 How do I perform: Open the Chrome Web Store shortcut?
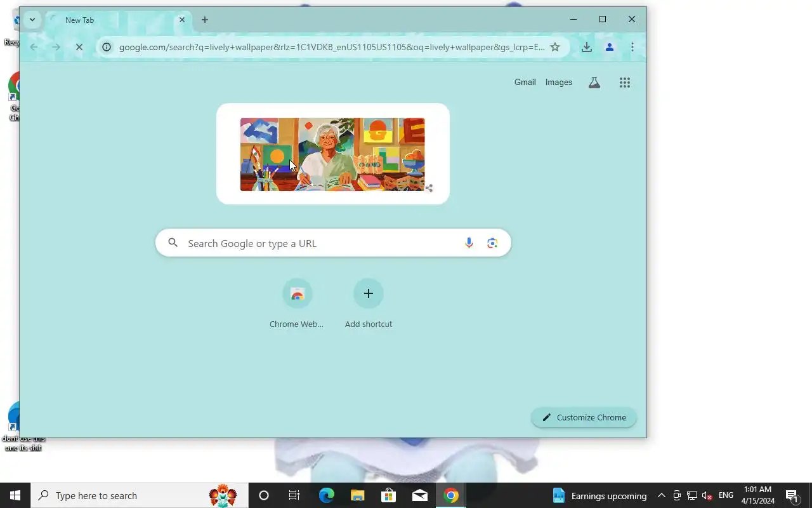pyautogui.click(x=297, y=304)
